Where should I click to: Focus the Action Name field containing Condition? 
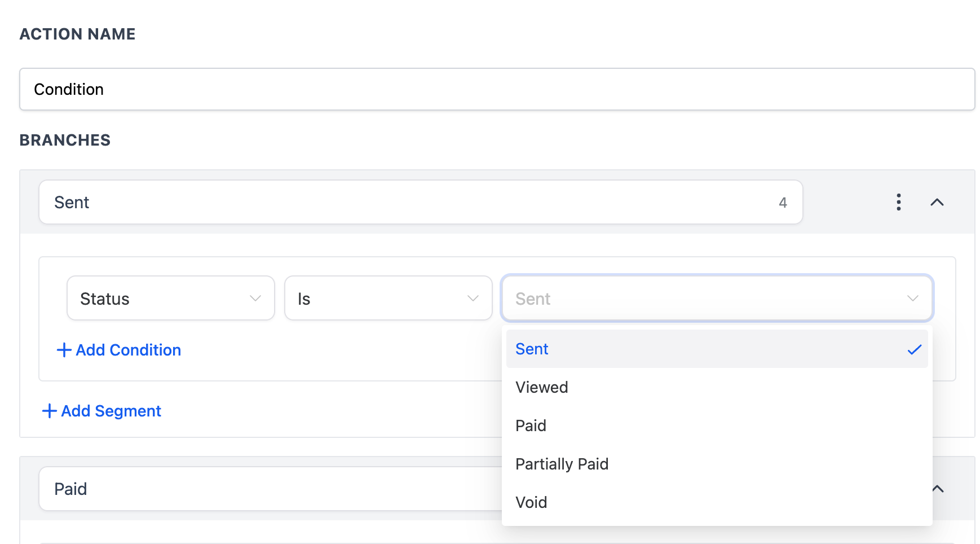click(496, 89)
